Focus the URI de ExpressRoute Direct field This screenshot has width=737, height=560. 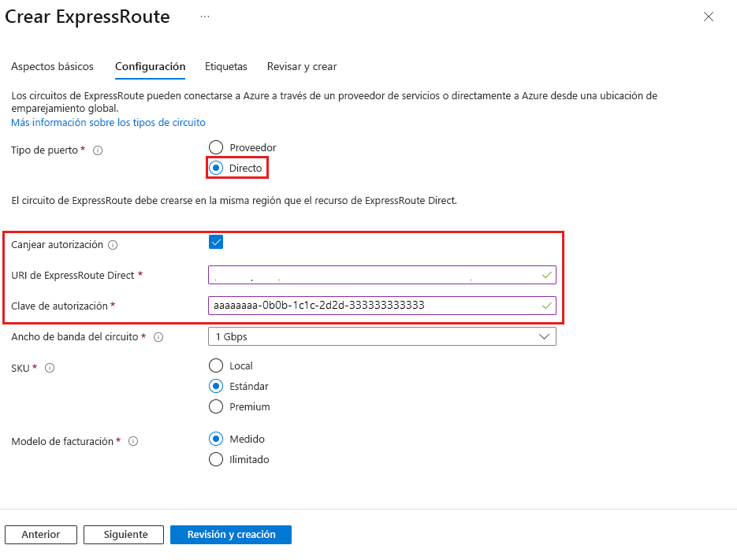(x=382, y=275)
